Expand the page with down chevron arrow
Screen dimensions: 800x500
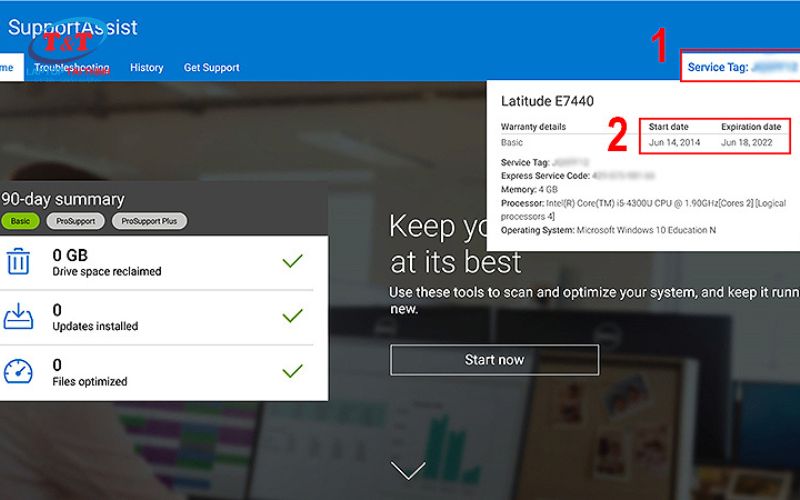point(408,470)
